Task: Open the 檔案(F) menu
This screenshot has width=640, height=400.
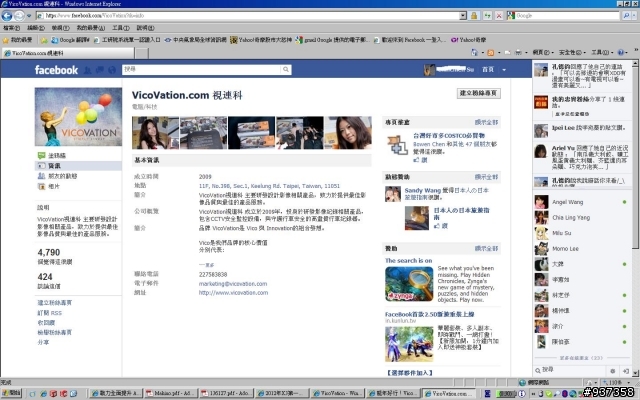Action: coord(11,28)
